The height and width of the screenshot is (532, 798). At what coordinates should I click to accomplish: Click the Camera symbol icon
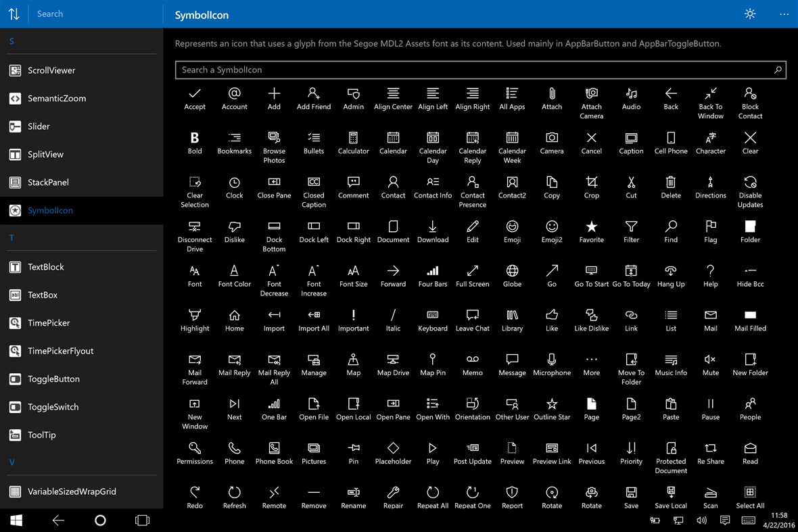[x=552, y=140]
